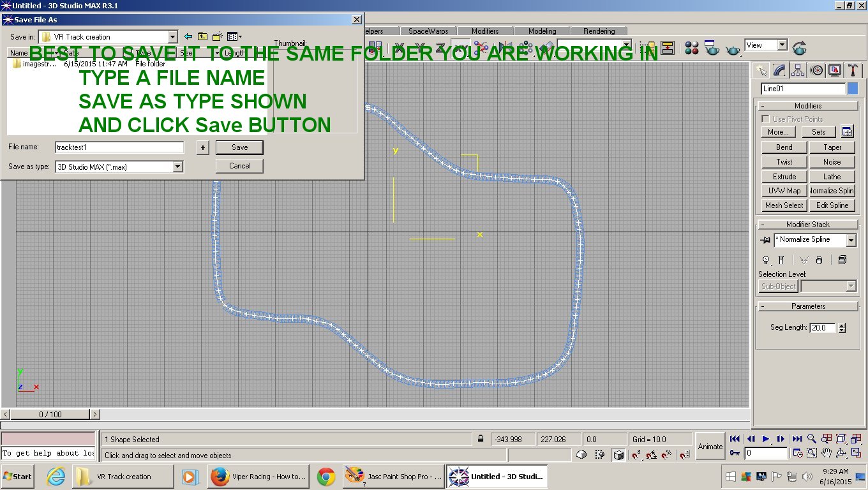This screenshot has height=490, width=868.
Task: Collapse the Parameters rollout
Action: [x=807, y=306]
